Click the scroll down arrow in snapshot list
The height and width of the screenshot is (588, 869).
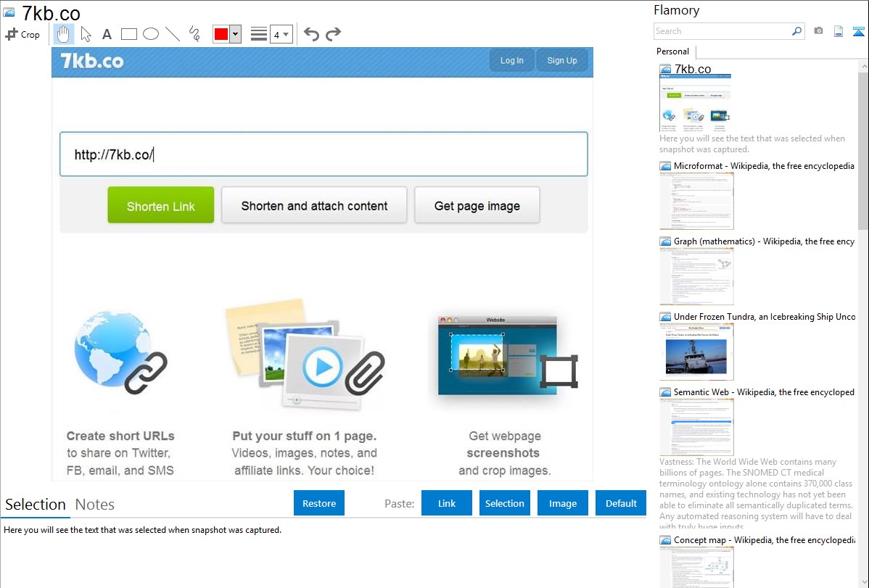click(x=863, y=583)
